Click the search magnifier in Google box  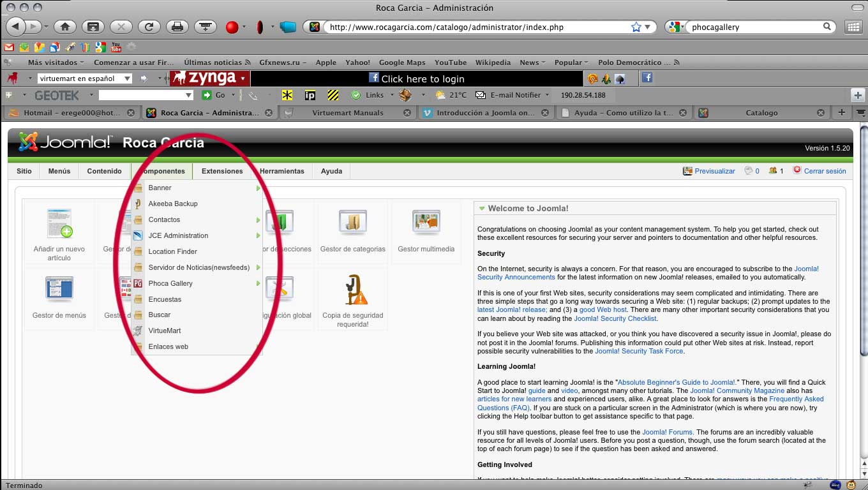pyautogui.click(x=827, y=27)
